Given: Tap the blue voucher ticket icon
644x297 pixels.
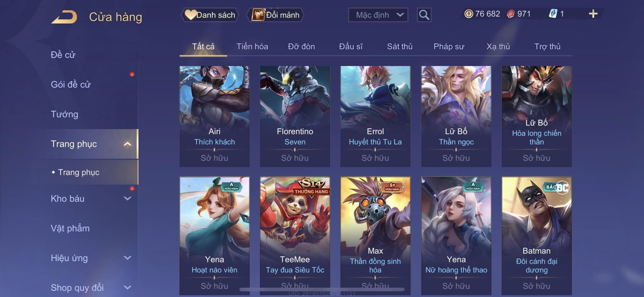Looking at the screenshot, I should [x=553, y=14].
